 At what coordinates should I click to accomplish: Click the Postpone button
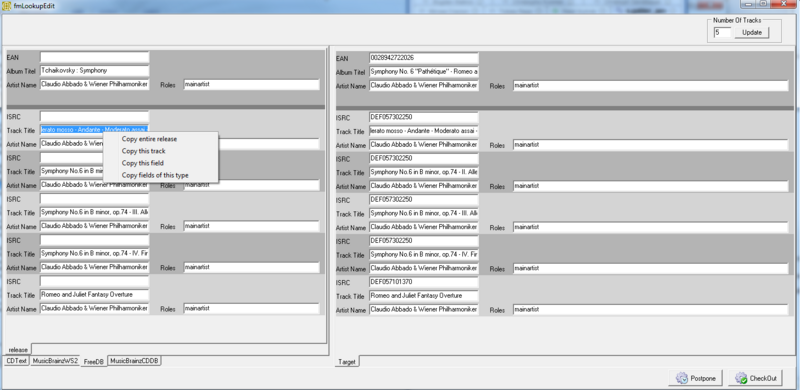tap(696, 378)
